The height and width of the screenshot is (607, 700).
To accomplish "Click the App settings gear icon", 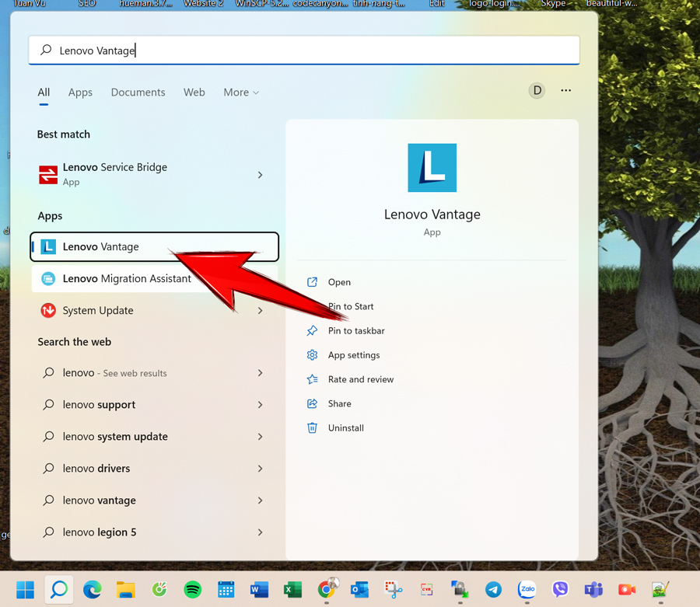I will (x=312, y=355).
